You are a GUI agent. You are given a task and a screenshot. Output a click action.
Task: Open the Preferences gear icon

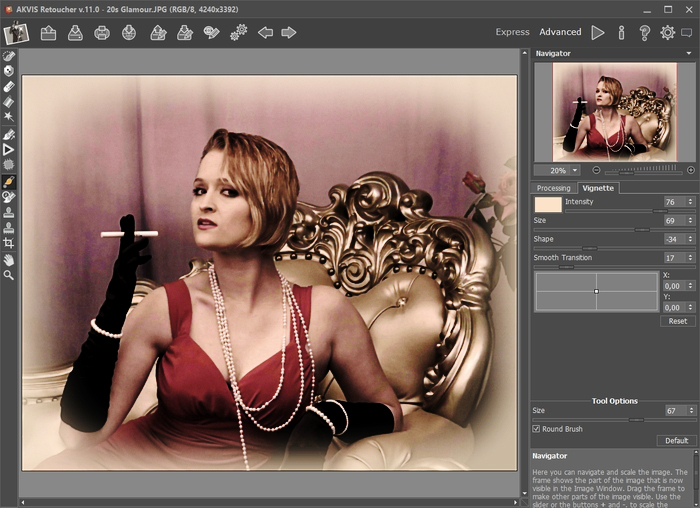667,32
